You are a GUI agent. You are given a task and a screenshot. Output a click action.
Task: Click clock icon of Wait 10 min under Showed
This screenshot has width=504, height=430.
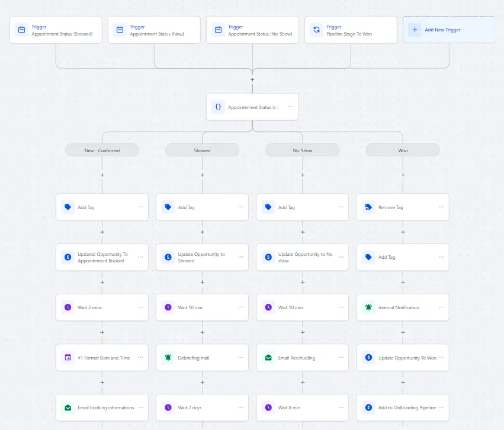pos(168,307)
